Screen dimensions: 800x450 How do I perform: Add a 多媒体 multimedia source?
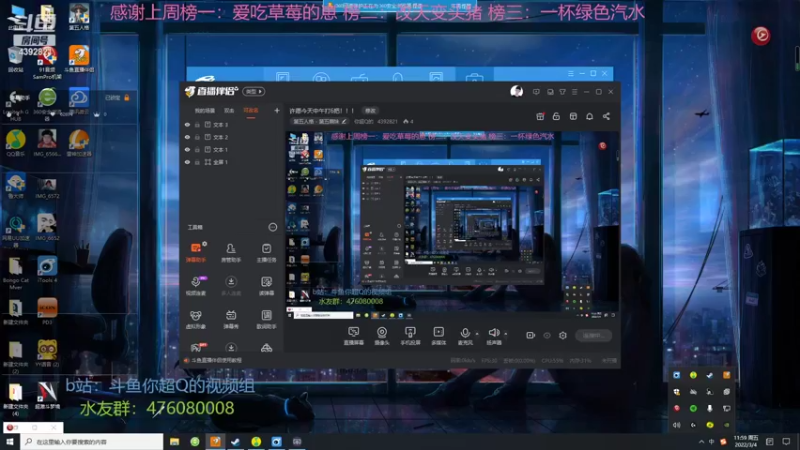click(x=438, y=336)
